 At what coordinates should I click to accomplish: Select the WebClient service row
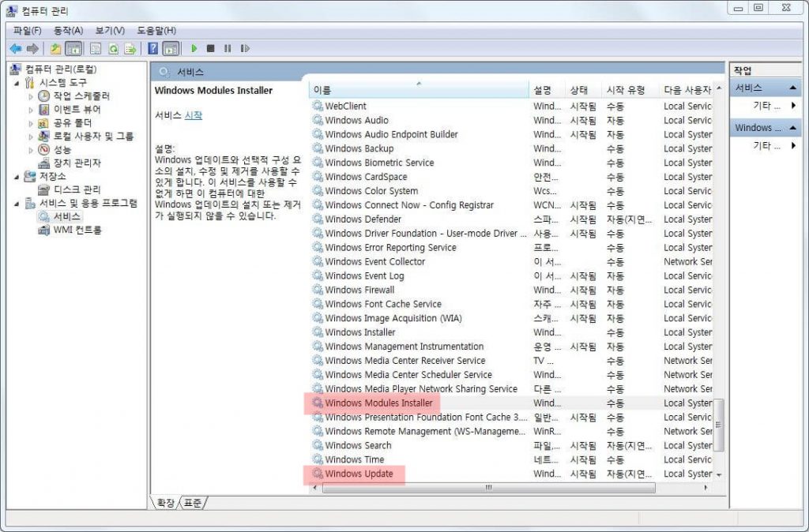[x=512, y=106]
